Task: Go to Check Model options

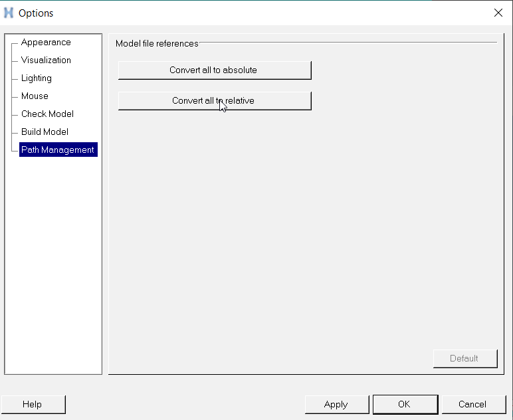Action: tap(47, 114)
